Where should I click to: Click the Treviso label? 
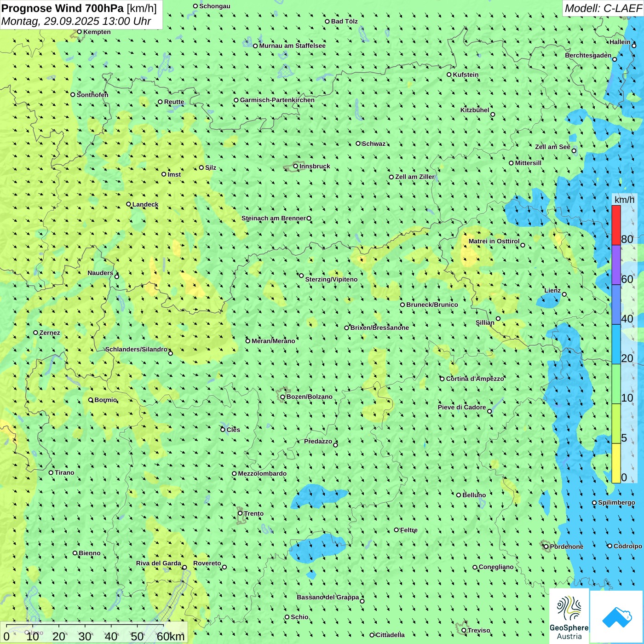(x=479, y=630)
